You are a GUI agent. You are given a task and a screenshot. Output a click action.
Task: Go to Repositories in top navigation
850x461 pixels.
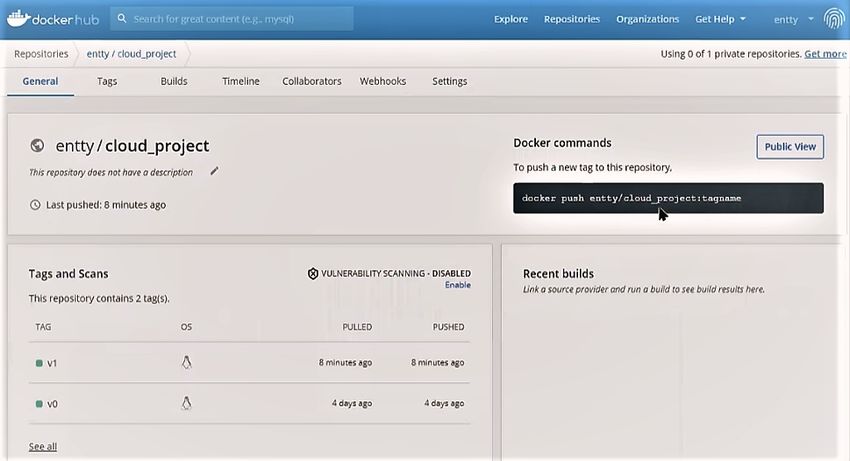coord(572,19)
